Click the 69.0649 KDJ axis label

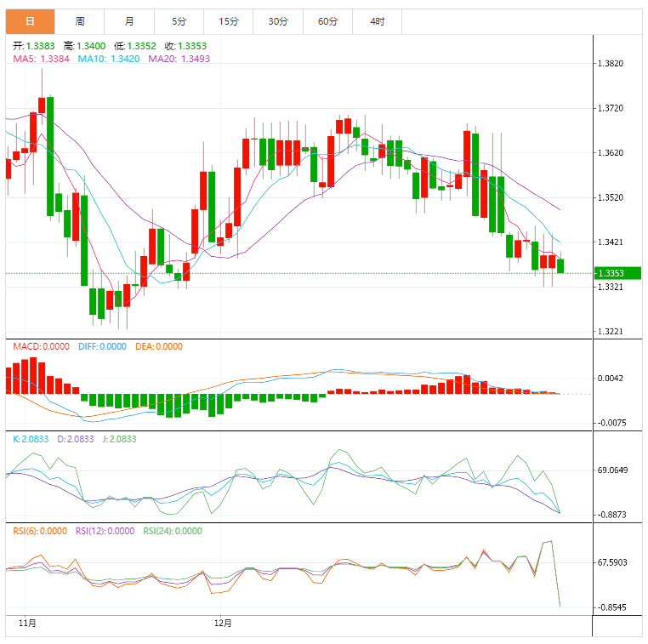(612, 470)
